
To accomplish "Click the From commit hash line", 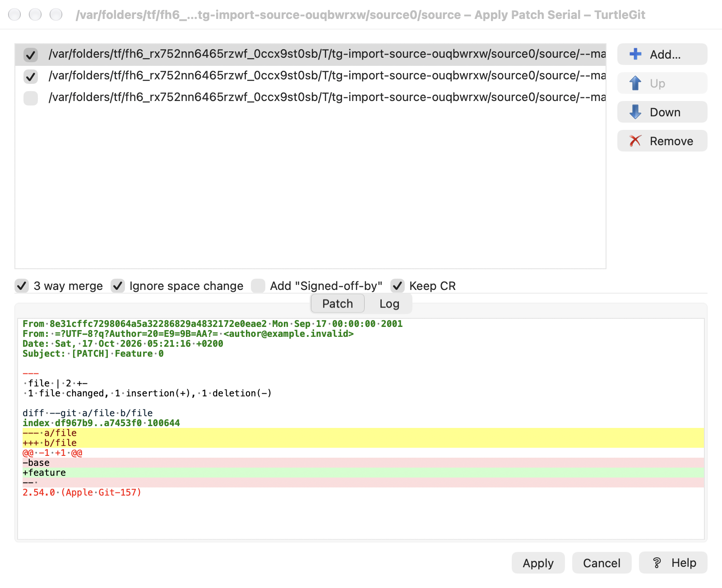I will tap(213, 324).
